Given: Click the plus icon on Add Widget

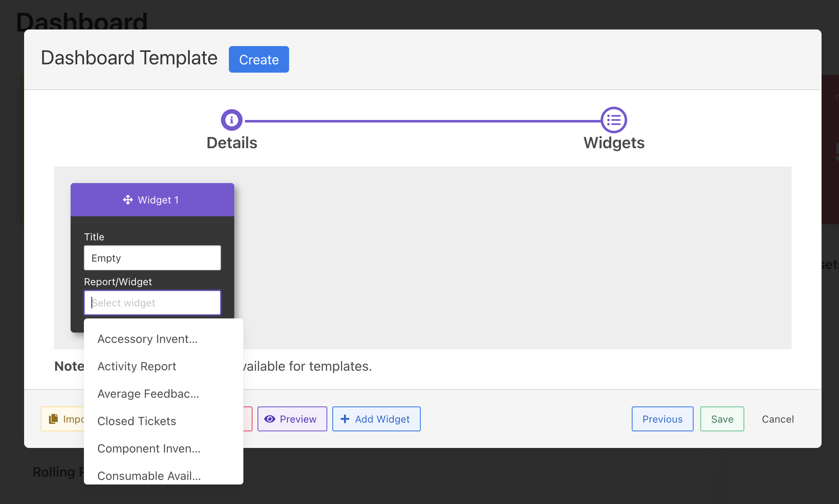Looking at the screenshot, I should [345, 419].
